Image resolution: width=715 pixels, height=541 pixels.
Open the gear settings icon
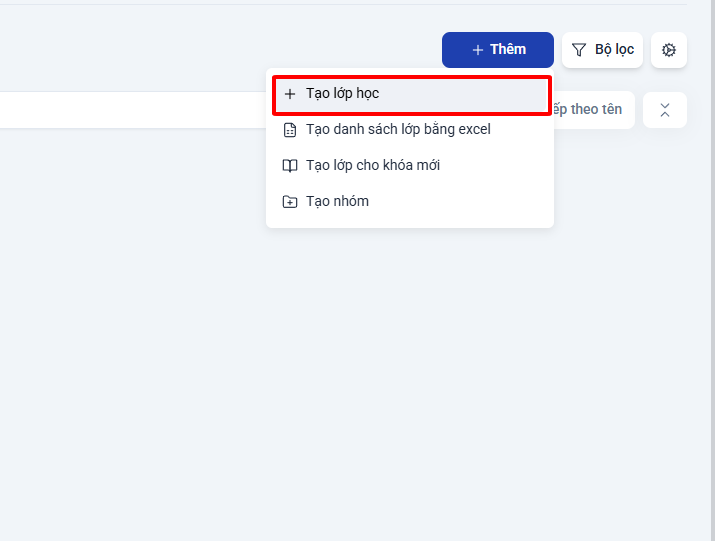click(x=668, y=50)
